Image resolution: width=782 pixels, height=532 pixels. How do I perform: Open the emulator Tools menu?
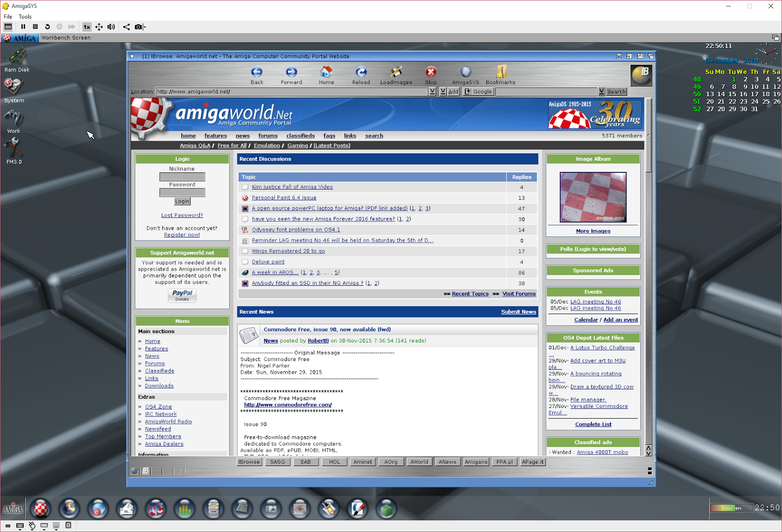coord(25,17)
